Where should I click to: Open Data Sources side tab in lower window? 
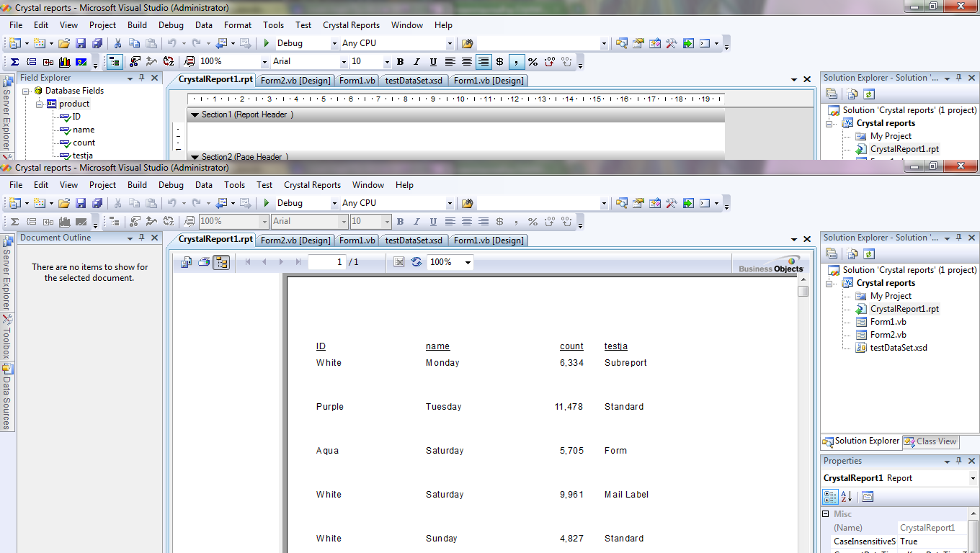(7, 397)
